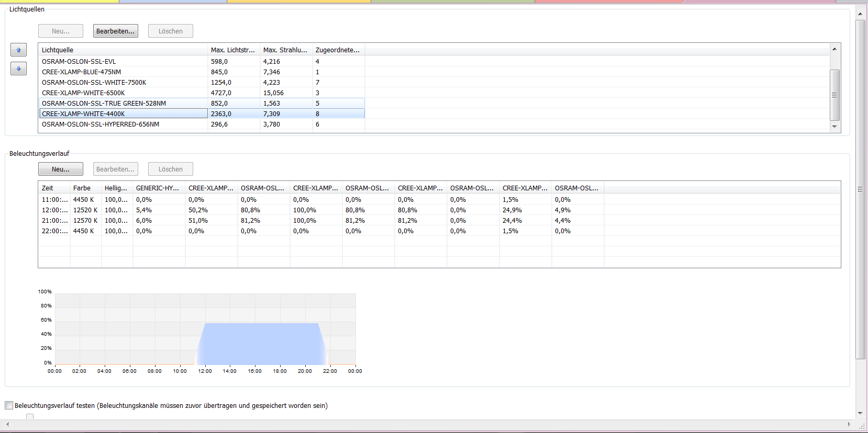Image resolution: width=868 pixels, height=433 pixels.
Task: Click the move-up arrow beside light source list
Action: coord(18,50)
